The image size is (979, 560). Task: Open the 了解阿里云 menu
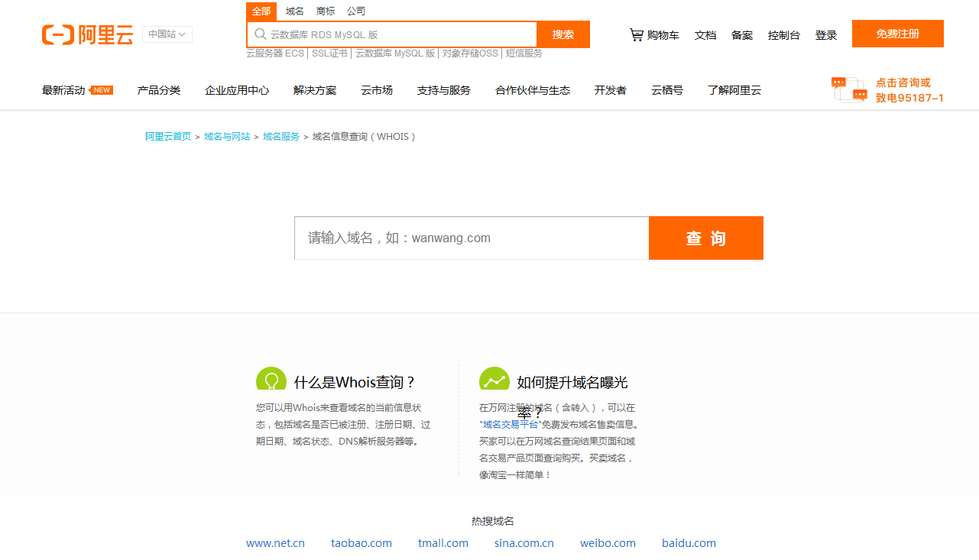pos(734,90)
